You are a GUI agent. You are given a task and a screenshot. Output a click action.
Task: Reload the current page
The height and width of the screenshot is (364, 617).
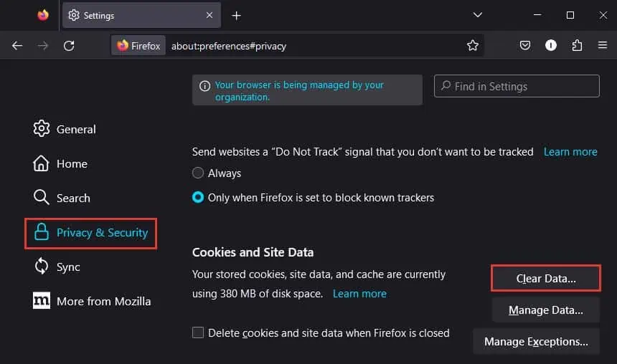coord(69,46)
